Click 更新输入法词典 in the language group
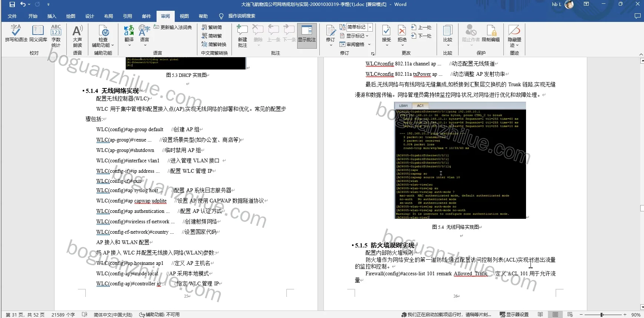644x318 pixels. pos(172,27)
